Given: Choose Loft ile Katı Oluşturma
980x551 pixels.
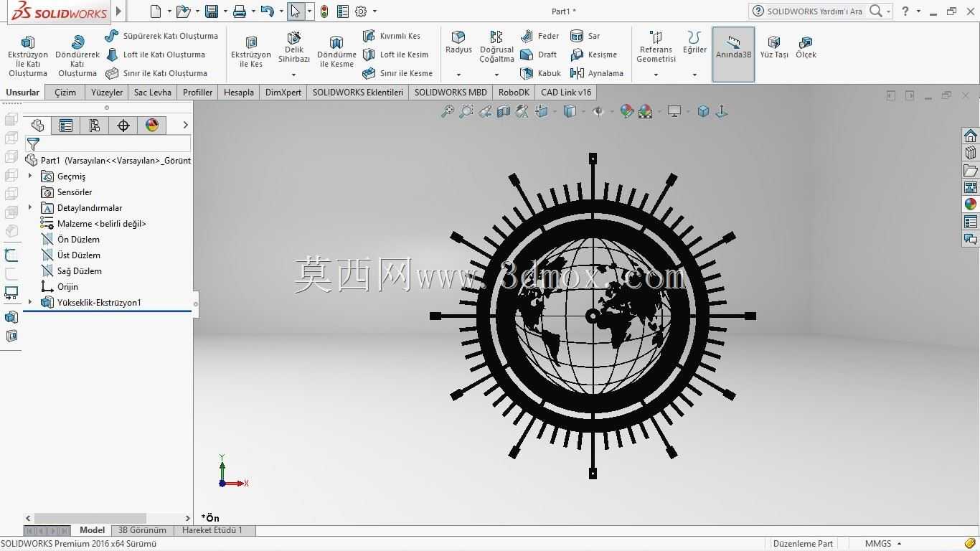Looking at the screenshot, I should coord(156,55).
